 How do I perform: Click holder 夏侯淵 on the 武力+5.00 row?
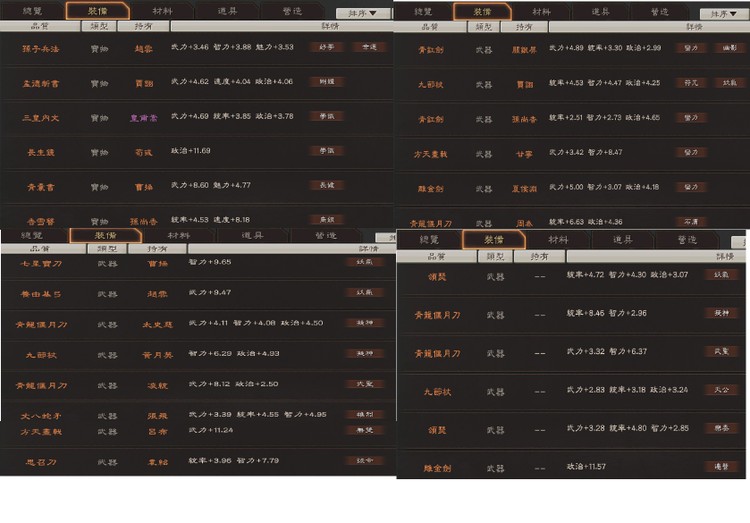[x=524, y=189]
